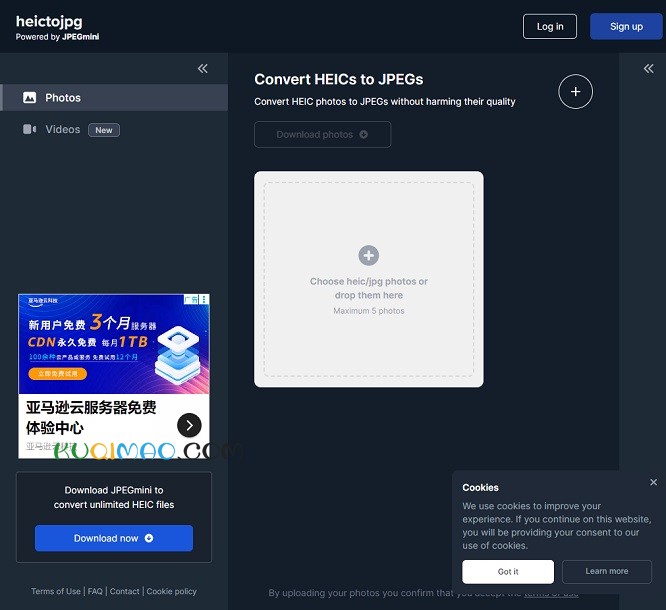Select the Photos sidebar item
The height and width of the screenshot is (610, 666).
click(x=114, y=98)
